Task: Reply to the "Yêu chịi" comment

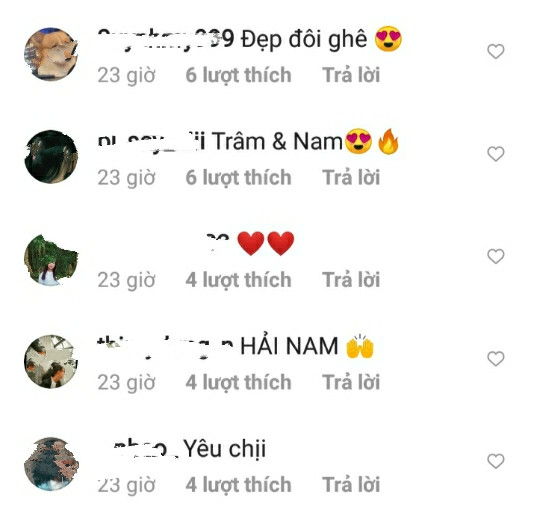Action: [351, 485]
